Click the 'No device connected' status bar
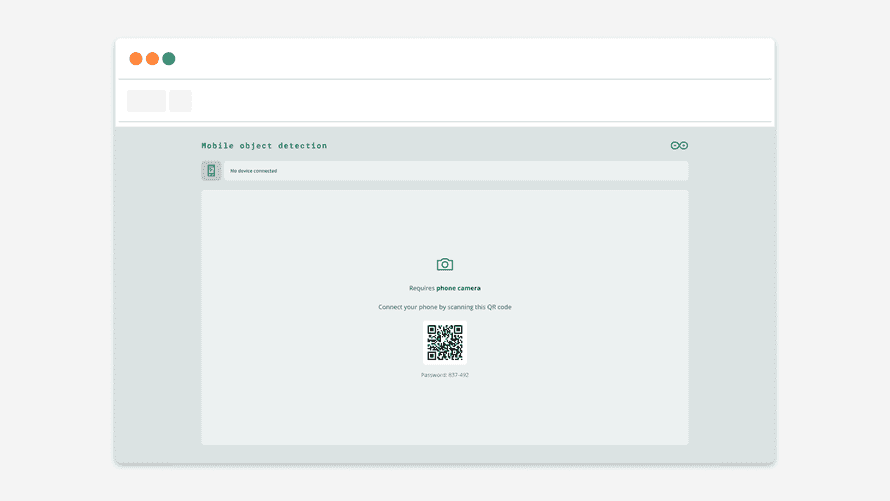The image size is (890, 501). tap(456, 171)
